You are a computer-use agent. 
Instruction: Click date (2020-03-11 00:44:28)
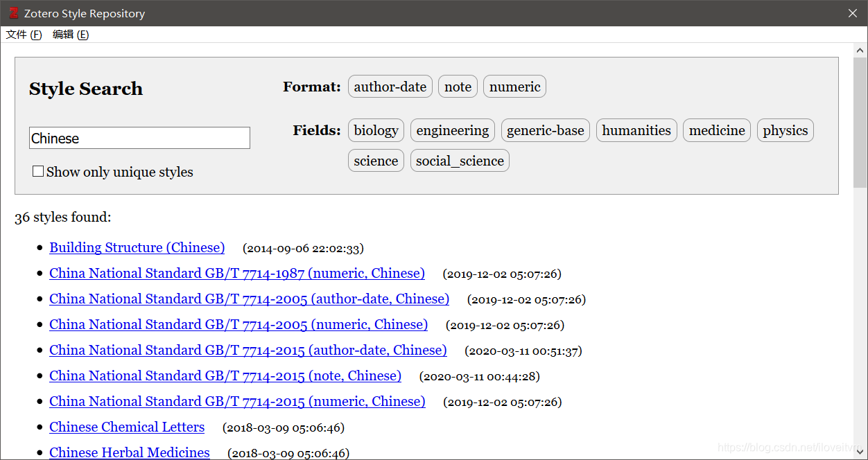tap(480, 376)
